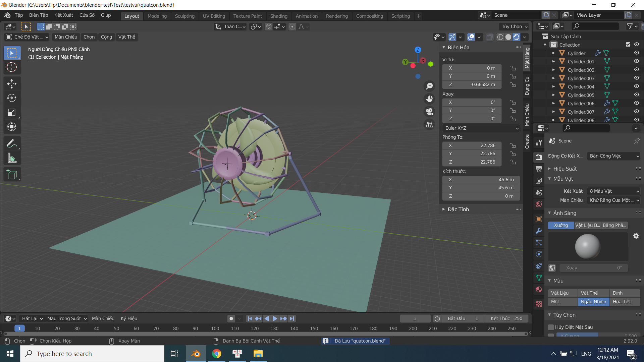This screenshot has height=362, width=644.
Task: Select the Measure tool
Action: click(12, 158)
